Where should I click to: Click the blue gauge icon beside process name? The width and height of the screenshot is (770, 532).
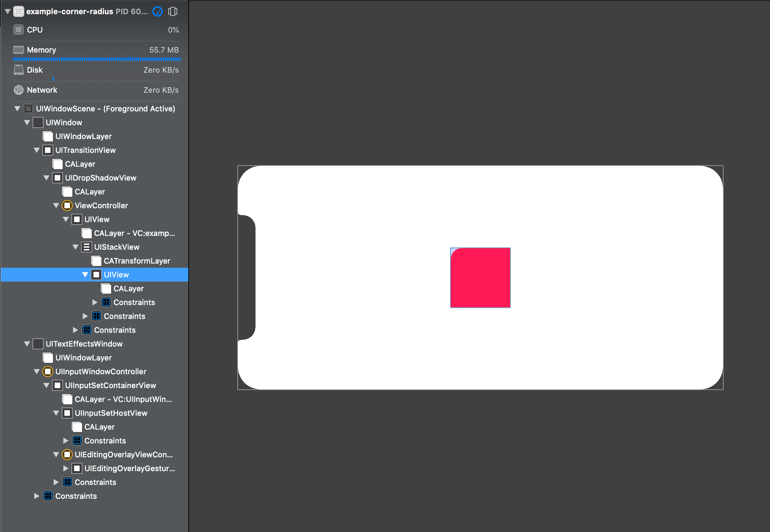pyautogui.click(x=158, y=11)
